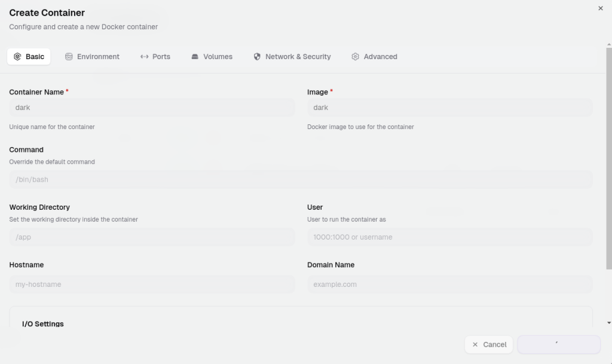Screen dimensions: 612x364
Task: Click the Ports arrows icon
Action: pyautogui.click(x=145, y=57)
